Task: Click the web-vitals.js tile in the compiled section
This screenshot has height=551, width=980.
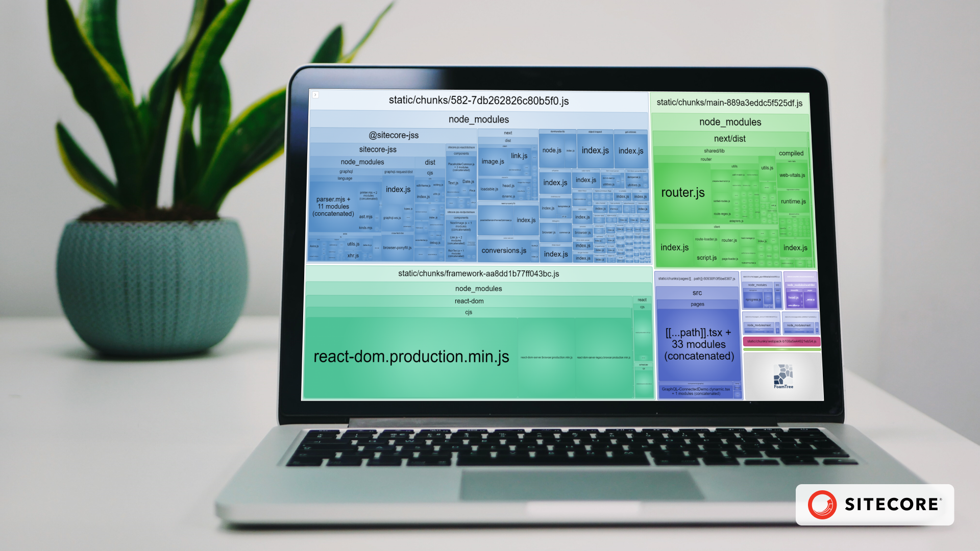Action: click(x=792, y=174)
